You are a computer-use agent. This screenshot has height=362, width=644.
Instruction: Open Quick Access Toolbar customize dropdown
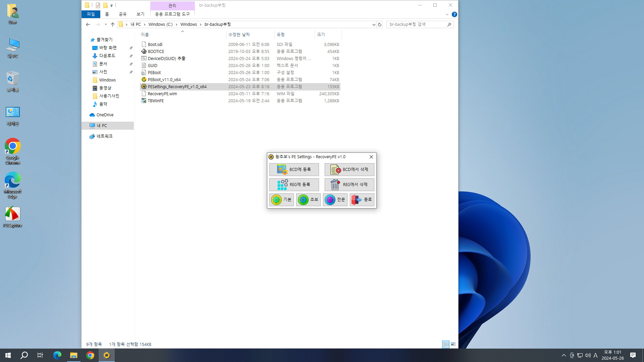[x=111, y=5]
